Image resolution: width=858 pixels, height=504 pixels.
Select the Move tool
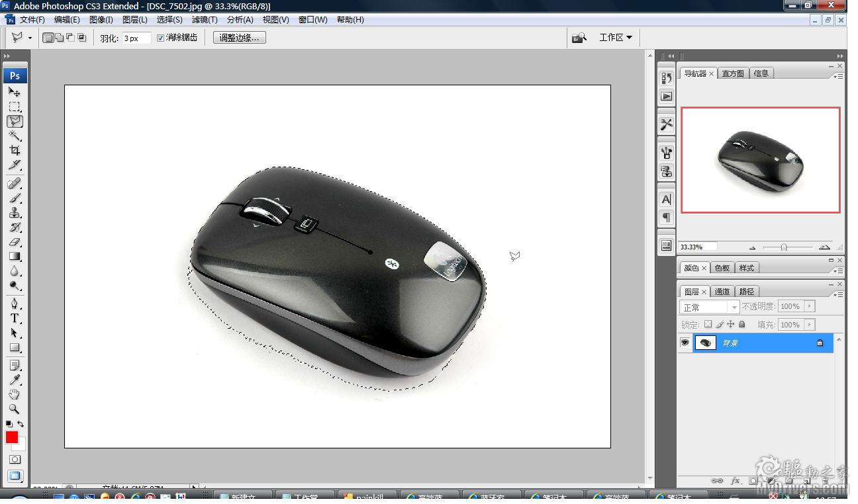click(x=15, y=93)
